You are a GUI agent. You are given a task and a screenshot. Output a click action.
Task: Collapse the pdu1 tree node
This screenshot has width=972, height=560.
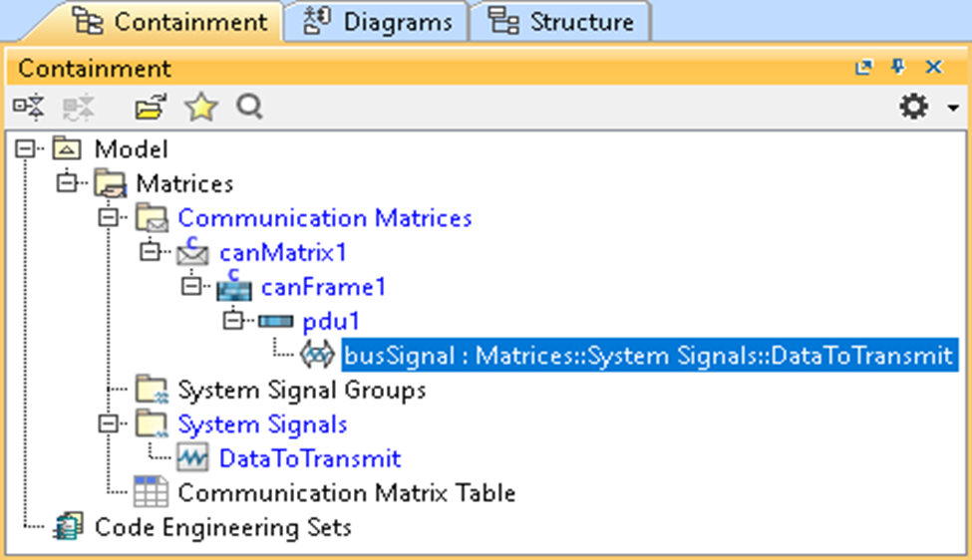pyautogui.click(x=233, y=321)
